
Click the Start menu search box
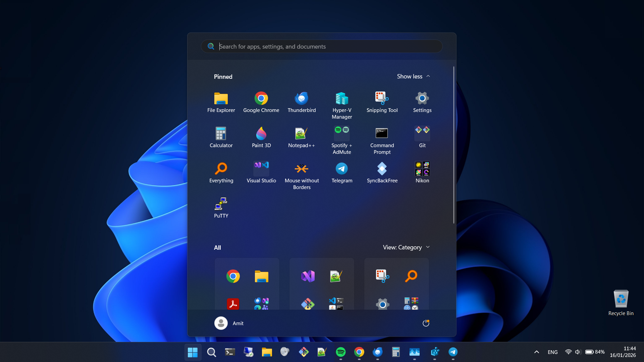coord(322,46)
